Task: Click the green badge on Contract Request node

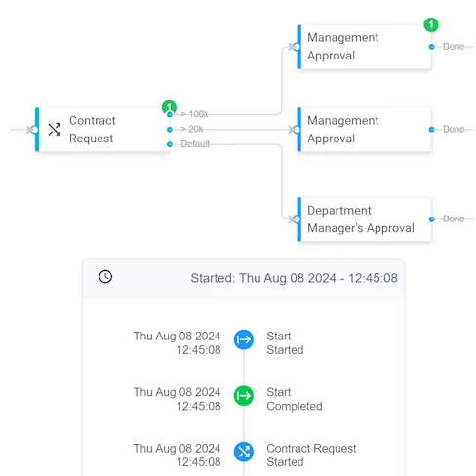Action: [169, 107]
